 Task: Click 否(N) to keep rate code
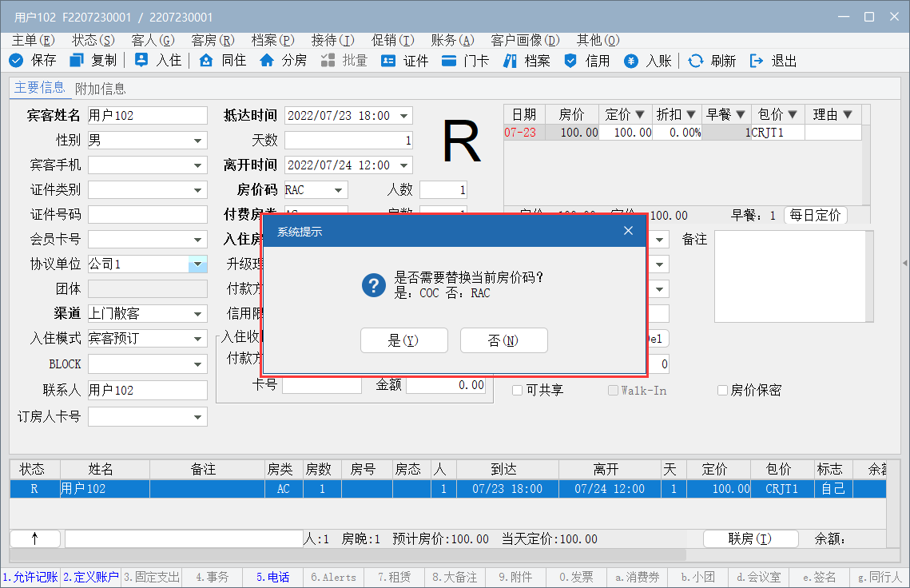(504, 340)
